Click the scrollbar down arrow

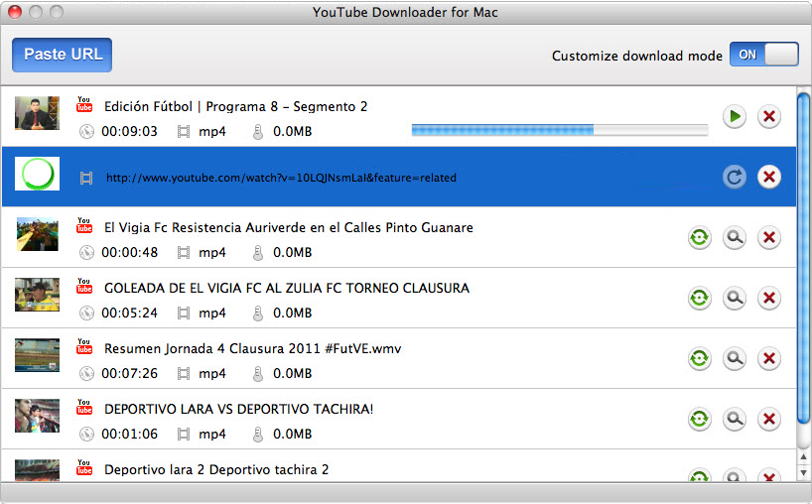point(804,472)
